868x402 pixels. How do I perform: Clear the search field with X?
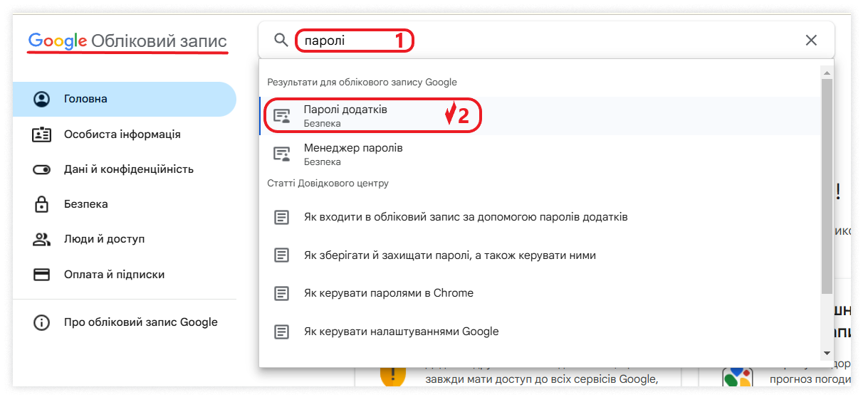click(810, 41)
